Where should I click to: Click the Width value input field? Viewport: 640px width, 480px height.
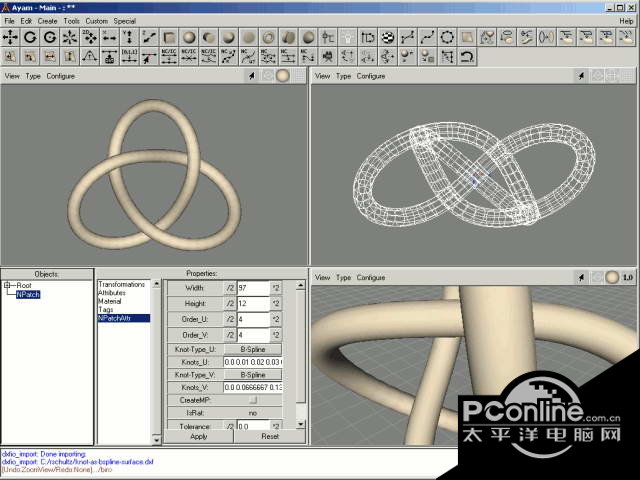coord(252,288)
